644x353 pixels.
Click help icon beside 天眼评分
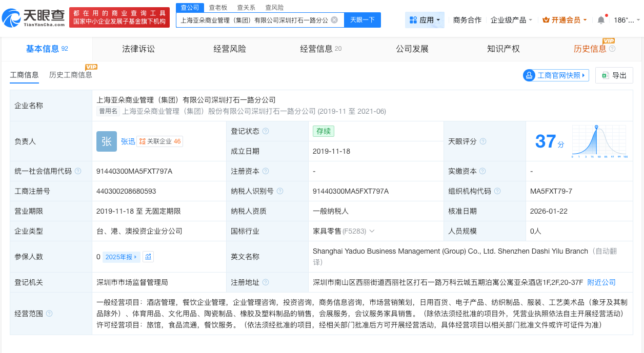pyautogui.click(x=483, y=141)
